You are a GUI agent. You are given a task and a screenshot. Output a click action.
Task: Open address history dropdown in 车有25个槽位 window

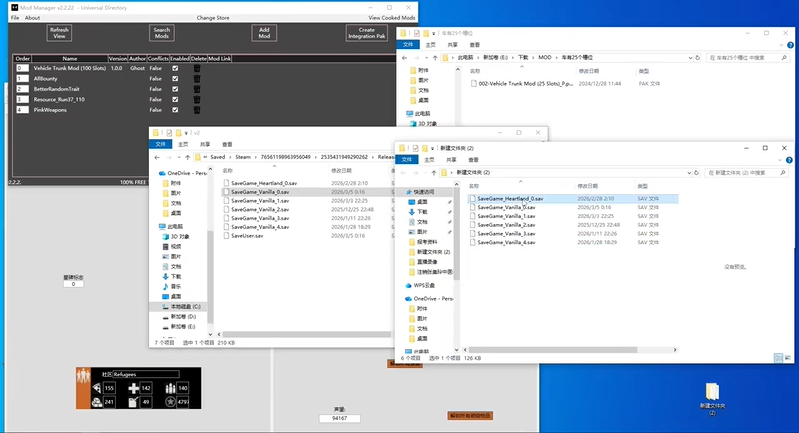690,58
